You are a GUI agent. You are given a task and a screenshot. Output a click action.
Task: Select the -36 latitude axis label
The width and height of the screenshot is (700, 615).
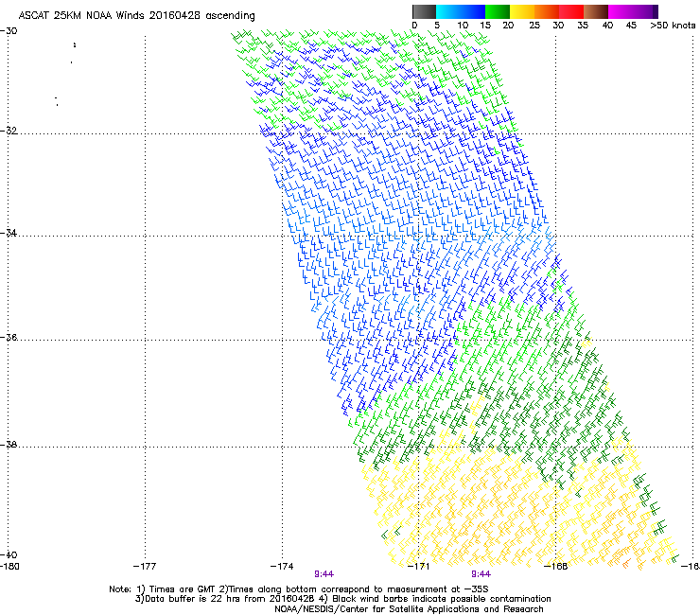(x=9, y=337)
